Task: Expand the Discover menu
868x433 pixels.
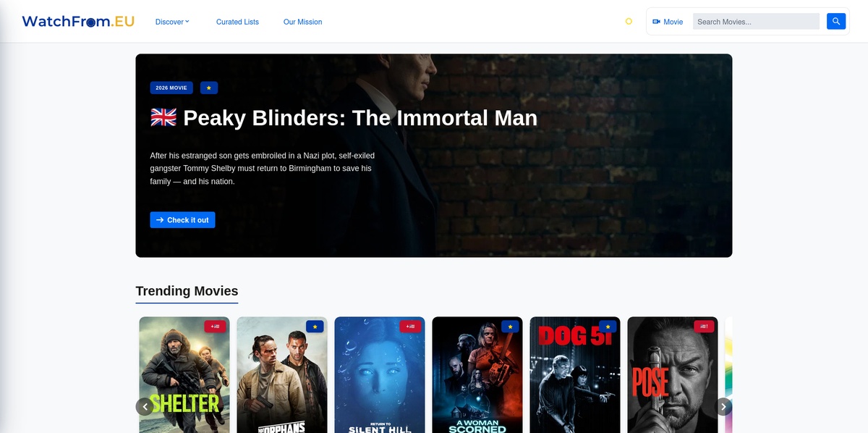Action: [172, 22]
